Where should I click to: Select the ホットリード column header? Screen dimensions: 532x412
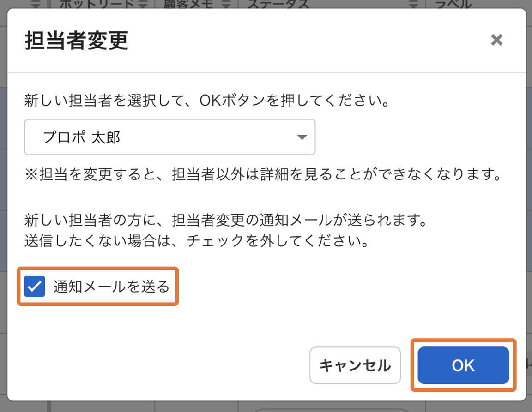tap(97, 4)
